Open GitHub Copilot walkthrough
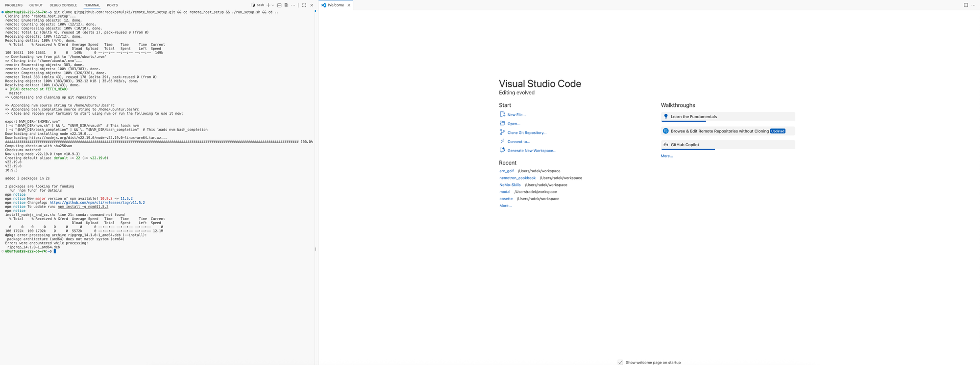980x365 pixels. click(x=728, y=145)
